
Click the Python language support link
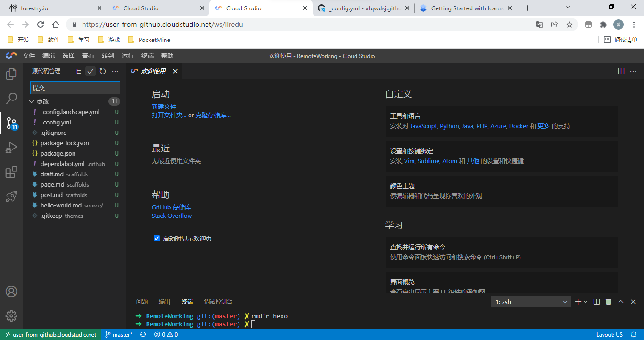(x=449, y=126)
